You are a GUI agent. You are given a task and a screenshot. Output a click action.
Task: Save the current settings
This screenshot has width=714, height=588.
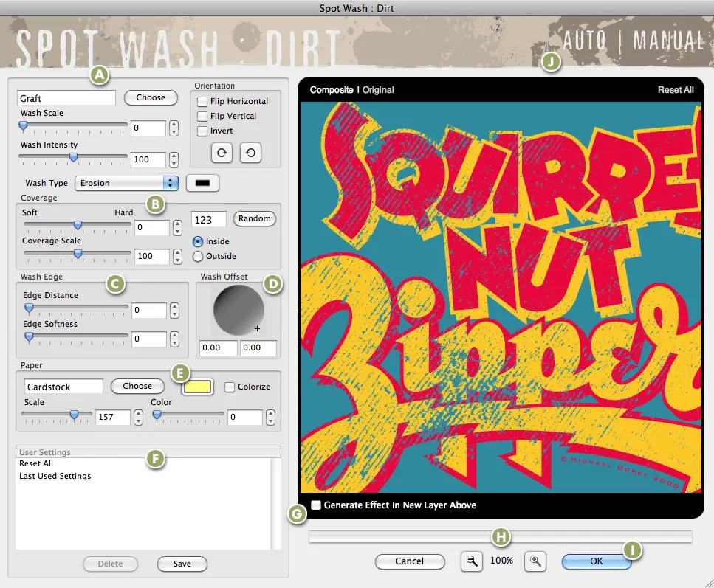tap(182, 564)
